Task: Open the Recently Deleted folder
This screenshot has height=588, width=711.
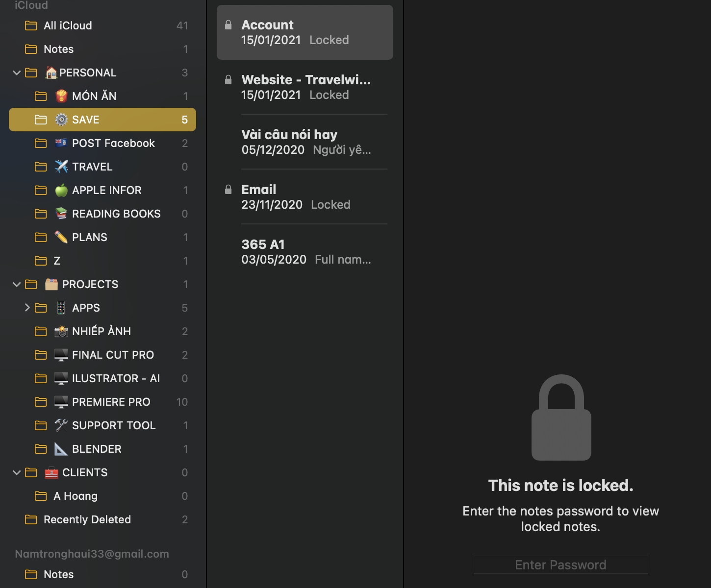Action: tap(102, 519)
